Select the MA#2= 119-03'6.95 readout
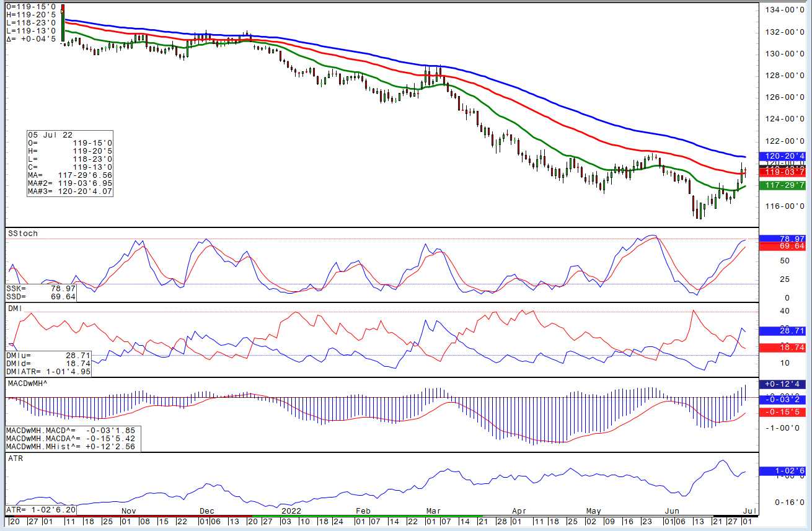The height and width of the screenshot is (531, 812). click(69, 183)
